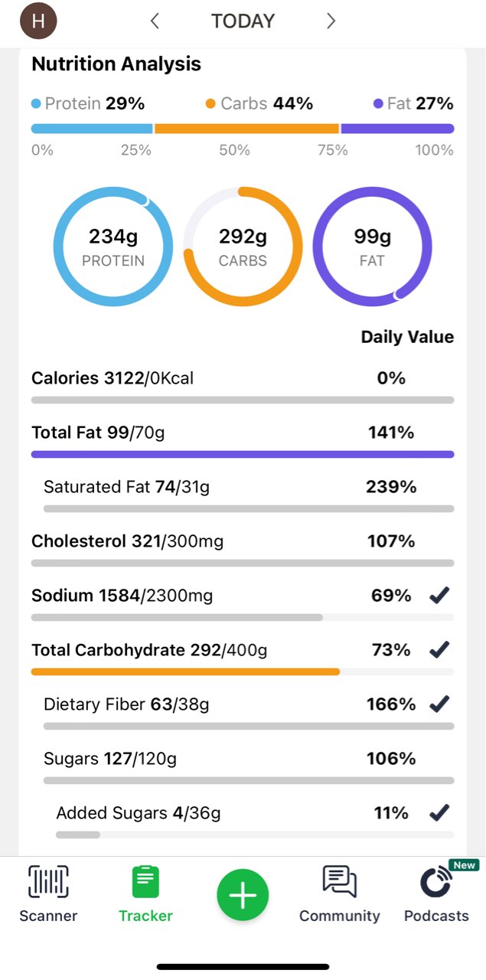Select the 99g Fat ring
This screenshot has width=486, height=980.
pos(372,247)
